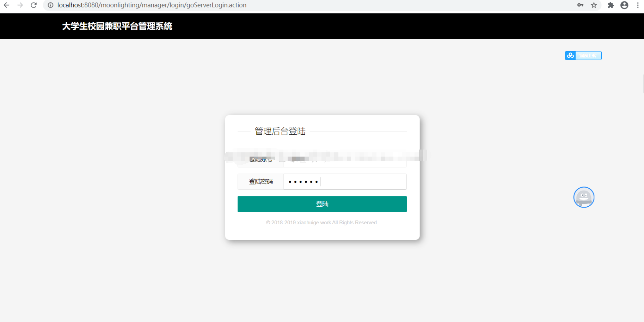Focus the login account input field
Image resolution: width=644 pixels, height=322 pixels.
click(345, 160)
